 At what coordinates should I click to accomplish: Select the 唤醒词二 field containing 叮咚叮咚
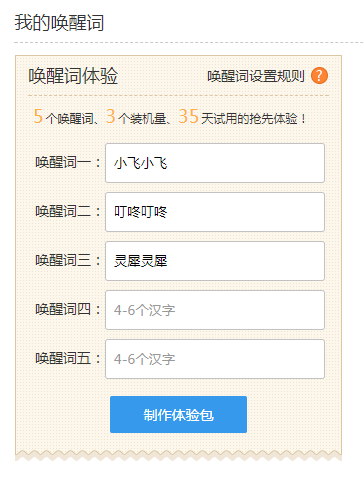coord(215,212)
